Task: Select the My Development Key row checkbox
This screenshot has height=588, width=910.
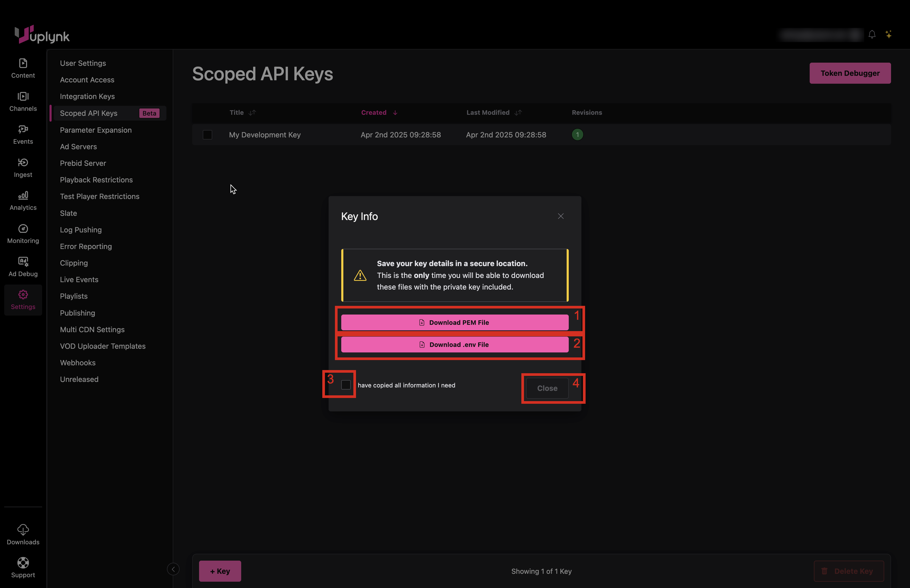Action: tap(207, 135)
